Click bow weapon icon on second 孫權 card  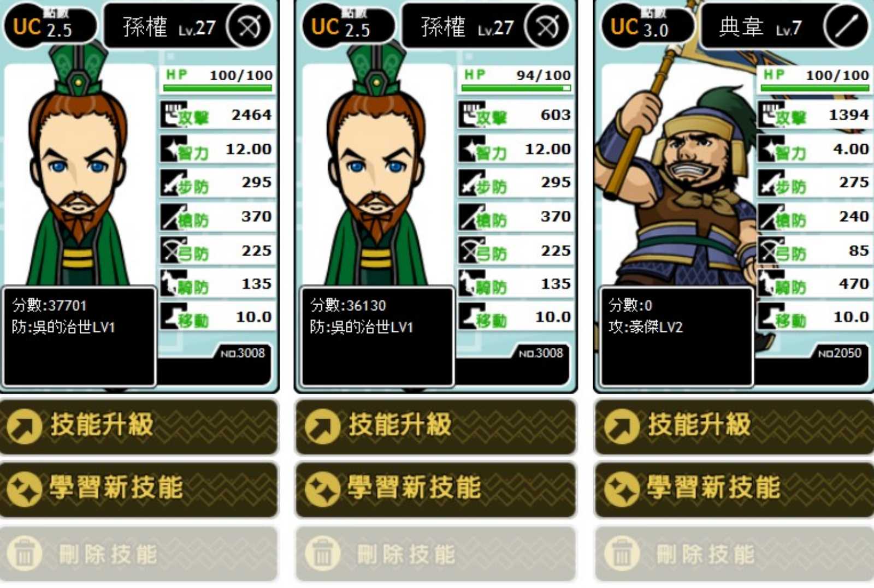pos(547,26)
